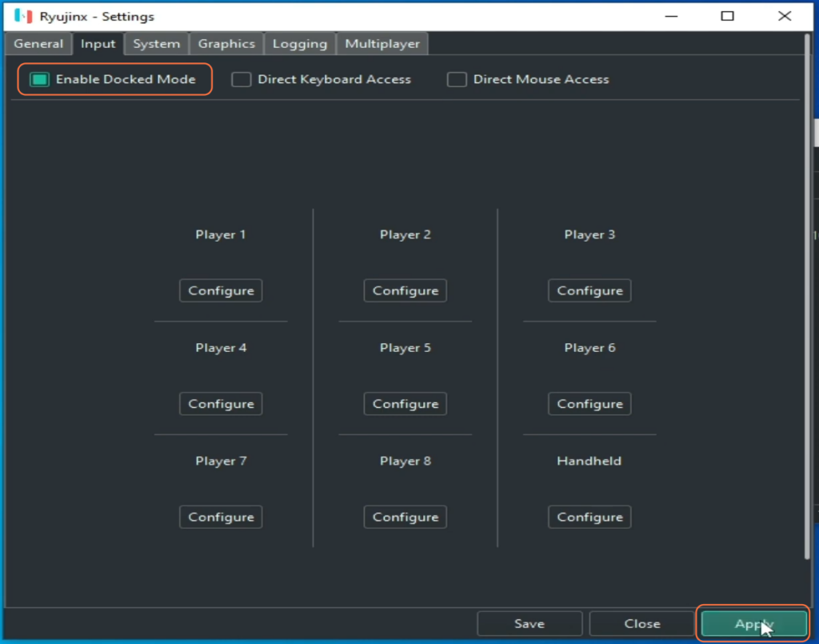
Task: Open Configure for Player 4
Action: point(221,404)
